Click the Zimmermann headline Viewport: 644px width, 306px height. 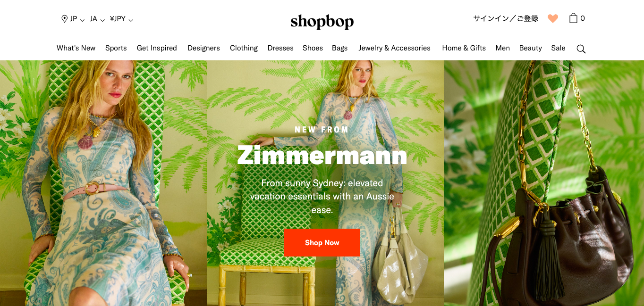pos(322,155)
